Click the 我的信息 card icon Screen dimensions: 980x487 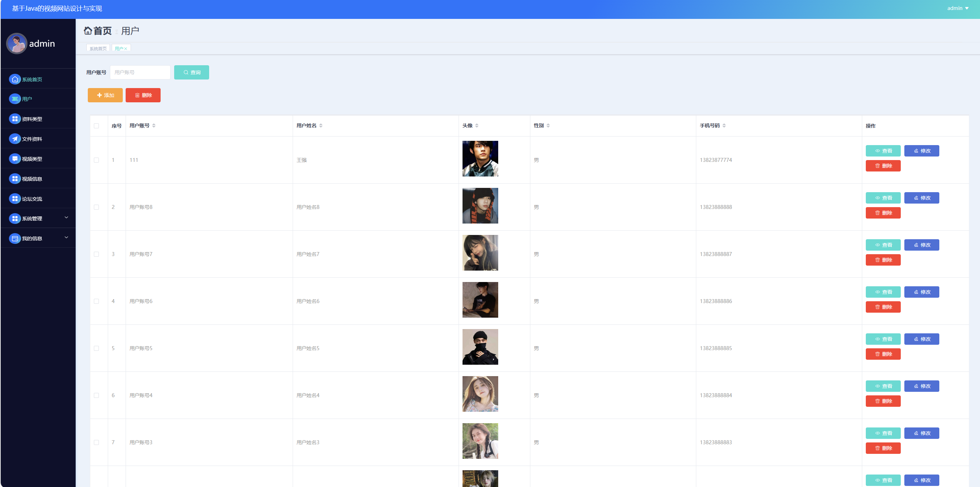click(15, 239)
